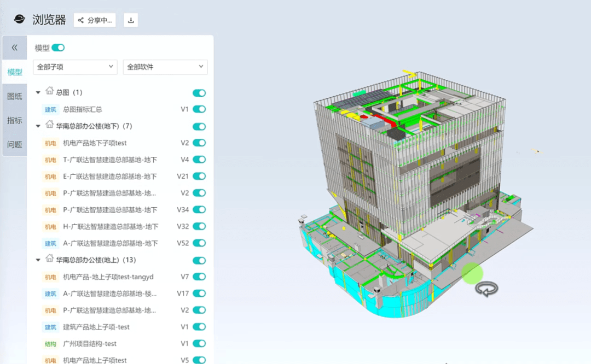This screenshot has width=591, height=364.
Task: Click the rotate view icon in viewport
Action: tap(486, 289)
